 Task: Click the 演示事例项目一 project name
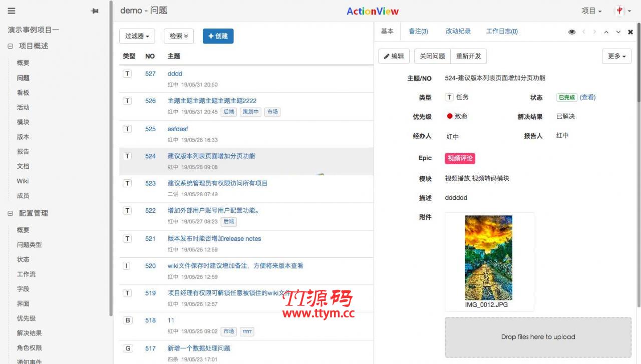pos(34,30)
